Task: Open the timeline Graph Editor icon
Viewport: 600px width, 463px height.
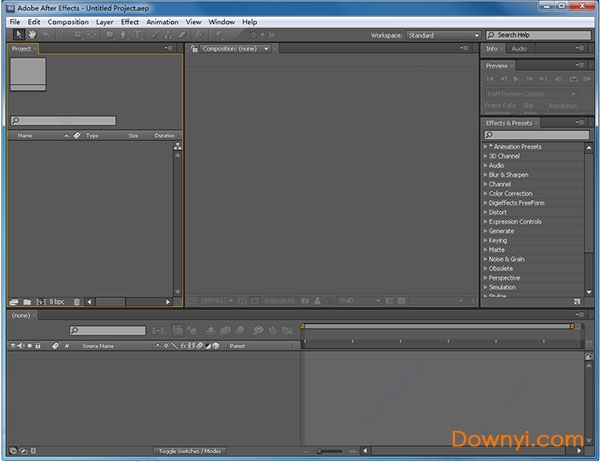Action: click(287, 330)
